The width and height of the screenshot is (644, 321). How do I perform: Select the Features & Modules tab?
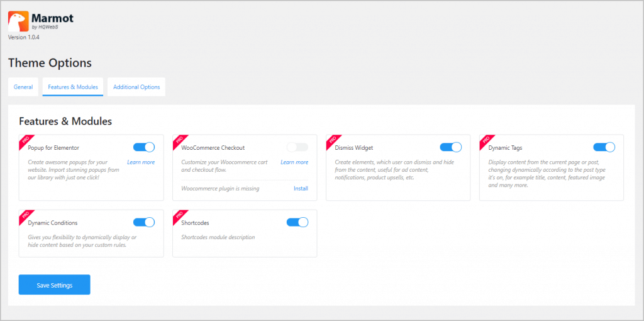(73, 87)
